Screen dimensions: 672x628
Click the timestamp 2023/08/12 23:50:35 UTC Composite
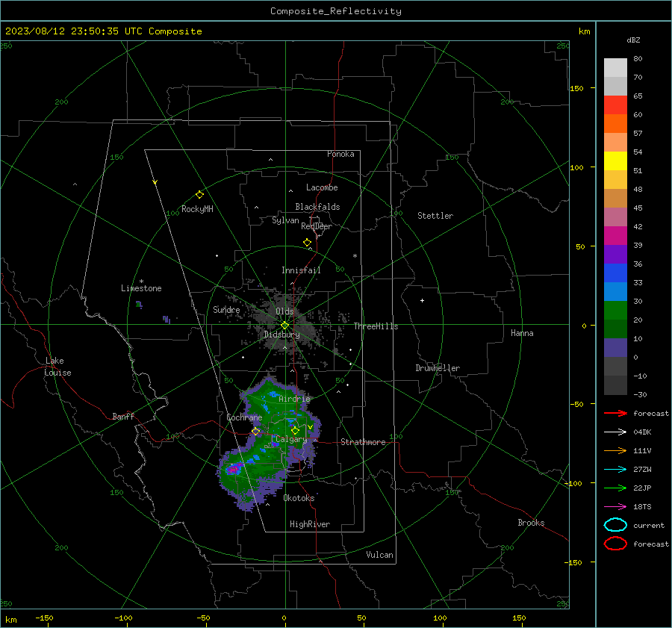pos(103,31)
